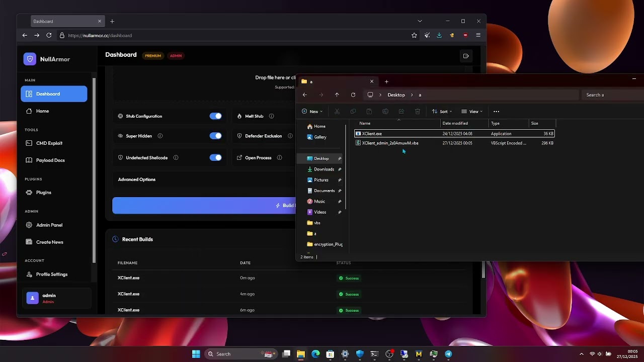Click the info icon beside Super Hidden
The width and height of the screenshot is (644, 362).
(x=160, y=136)
